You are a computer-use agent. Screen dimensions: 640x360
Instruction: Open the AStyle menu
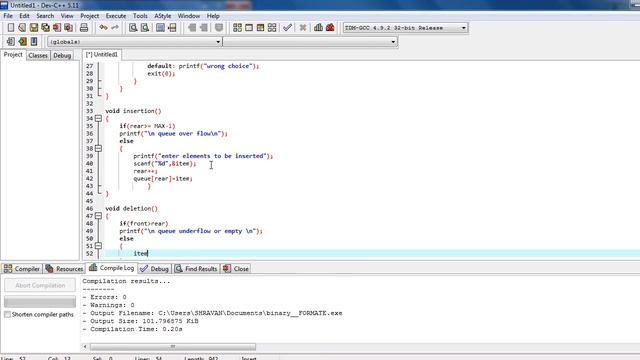click(162, 16)
